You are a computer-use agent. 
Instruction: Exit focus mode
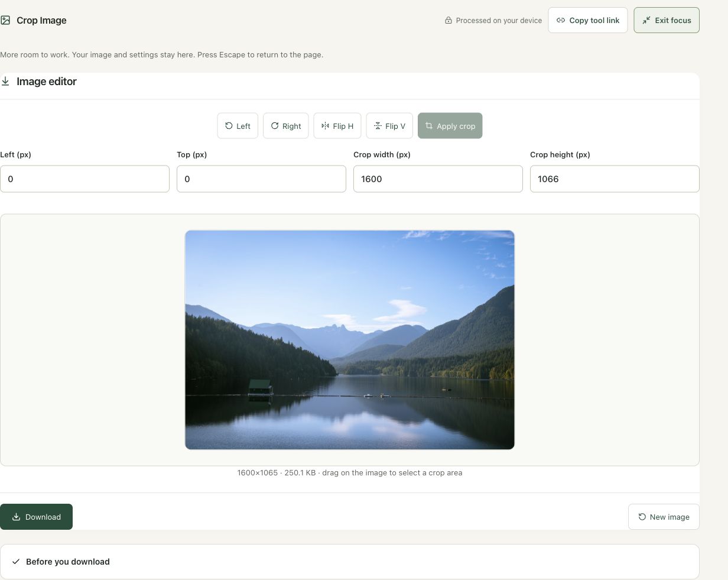coord(667,20)
